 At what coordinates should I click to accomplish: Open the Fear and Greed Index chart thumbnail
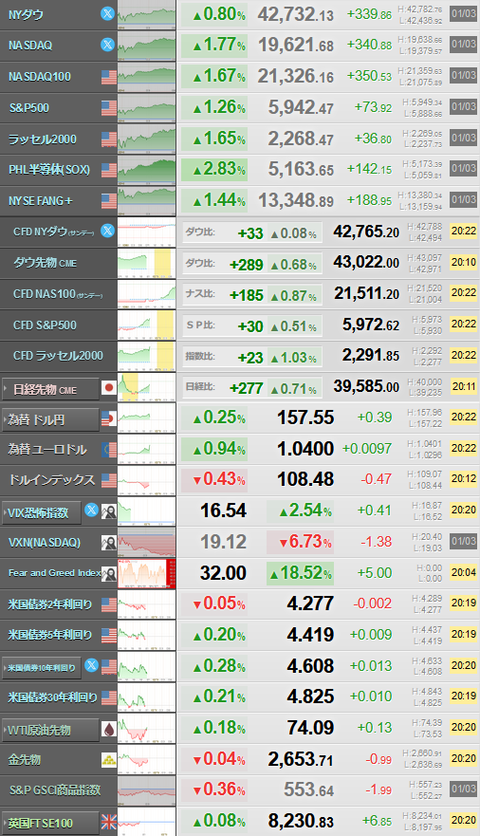tap(147, 573)
